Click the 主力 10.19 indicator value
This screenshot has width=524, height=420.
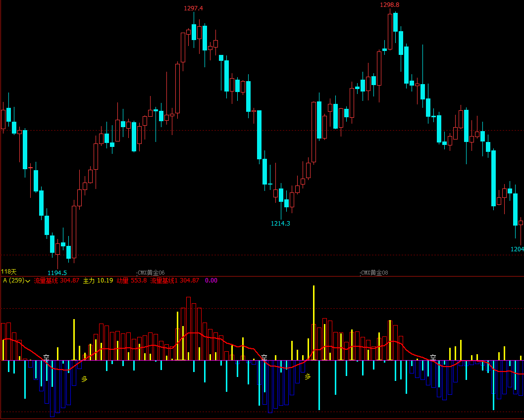point(98,280)
